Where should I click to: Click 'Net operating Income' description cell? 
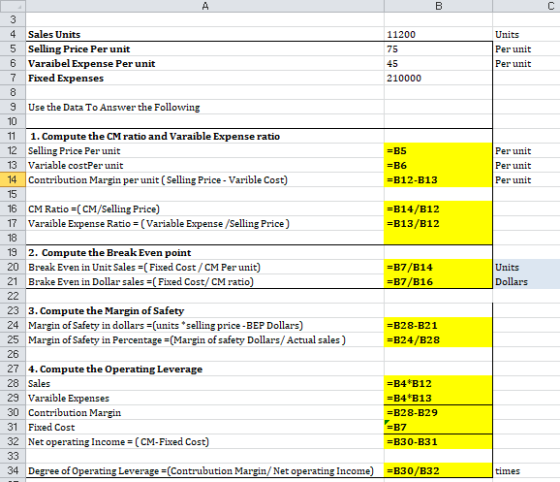point(205,442)
